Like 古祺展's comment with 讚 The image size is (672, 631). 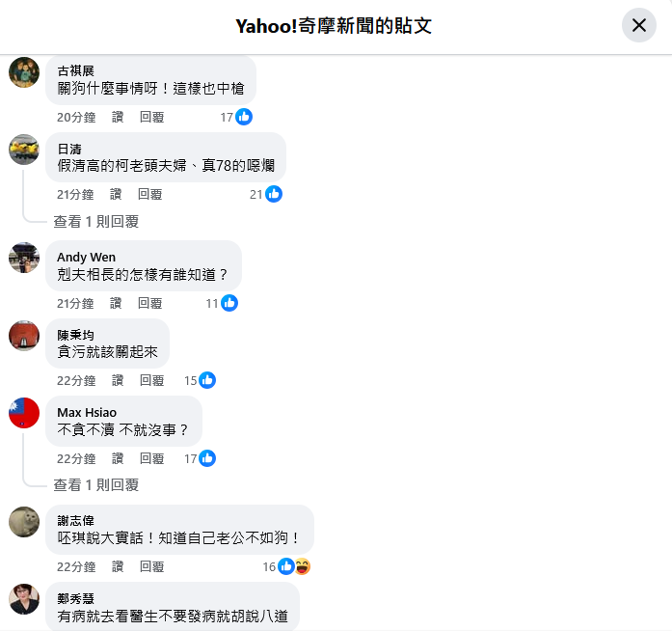coord(118,117)
